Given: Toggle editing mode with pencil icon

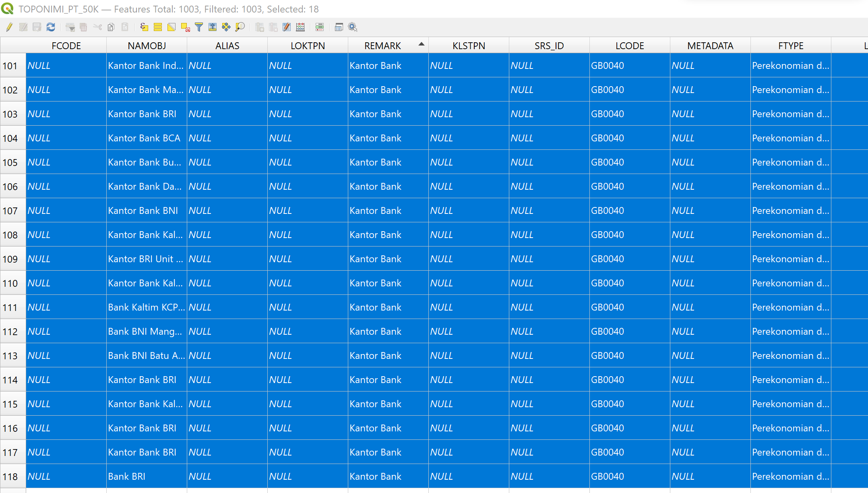Looking at the screenshot, I should [x=9, y=27].
